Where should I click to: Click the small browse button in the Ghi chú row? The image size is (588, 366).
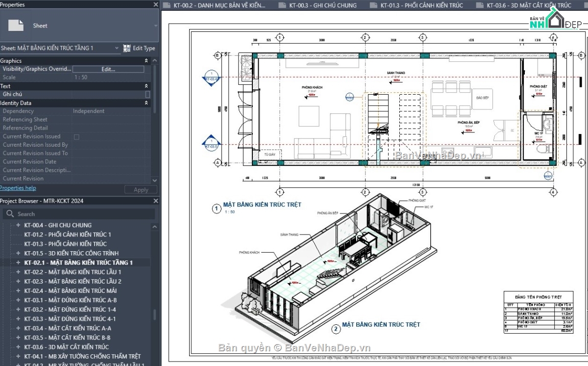(147, 94)
